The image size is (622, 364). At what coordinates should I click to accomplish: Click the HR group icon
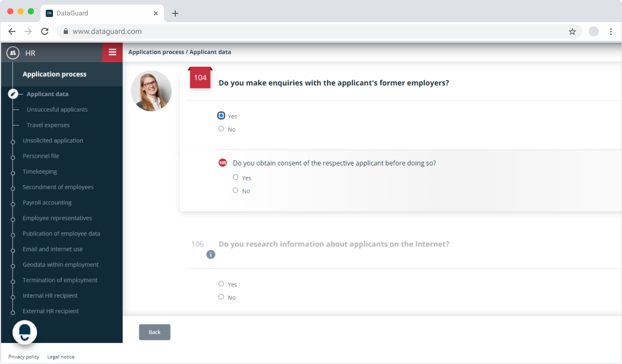click(x=13, y=52)
